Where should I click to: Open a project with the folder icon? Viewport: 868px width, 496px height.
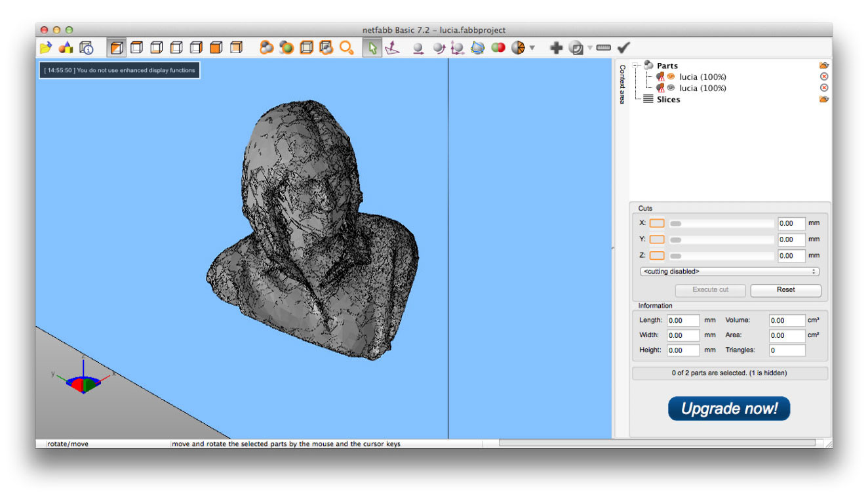coord(45,48)
